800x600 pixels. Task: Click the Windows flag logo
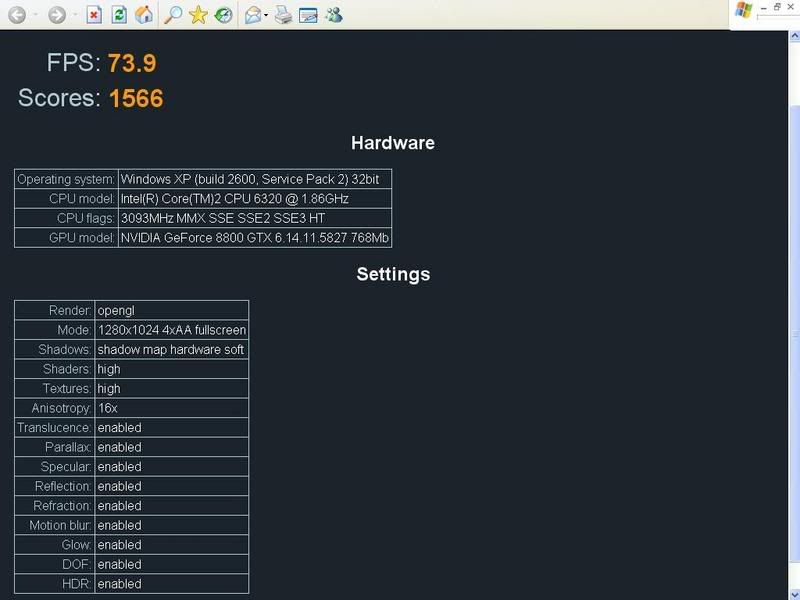[x=744, y=11]
